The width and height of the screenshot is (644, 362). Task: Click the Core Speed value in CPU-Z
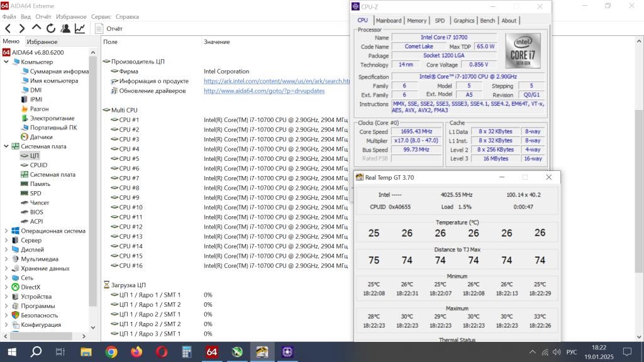click(416, 131)
